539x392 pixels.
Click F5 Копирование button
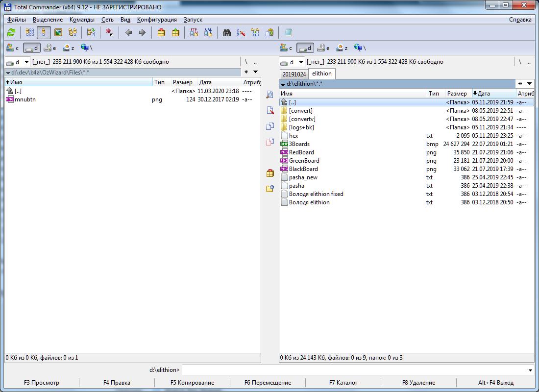(192, 382)
